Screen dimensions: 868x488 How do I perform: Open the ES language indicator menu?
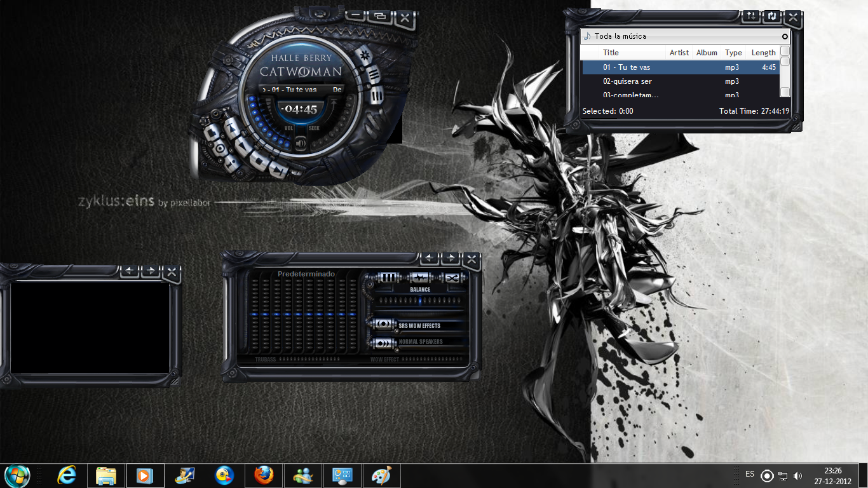tap(749, 475)
